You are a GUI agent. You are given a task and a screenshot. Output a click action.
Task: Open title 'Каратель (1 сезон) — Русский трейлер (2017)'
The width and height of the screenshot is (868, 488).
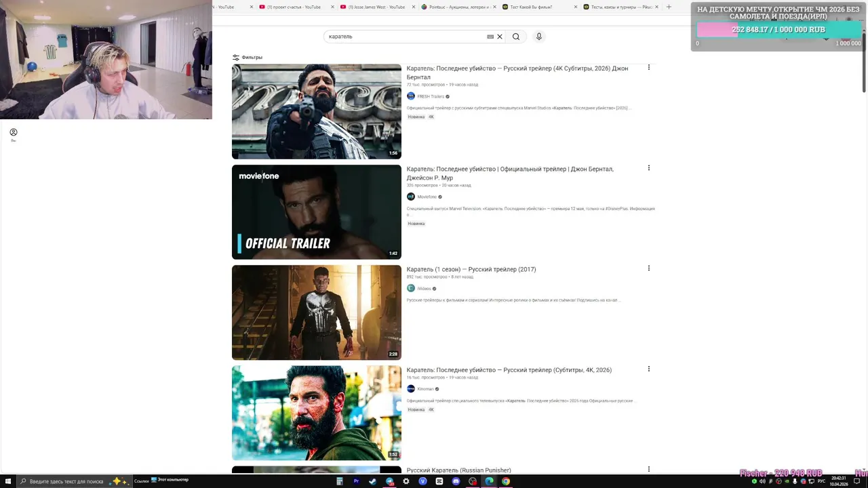click(x=471, y=269)
